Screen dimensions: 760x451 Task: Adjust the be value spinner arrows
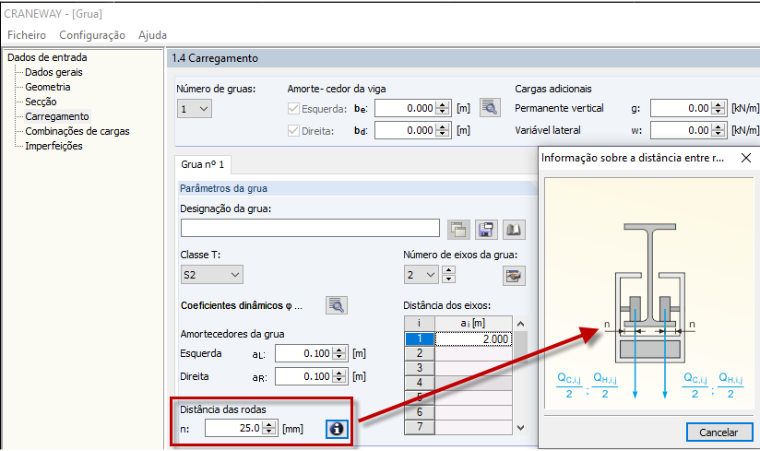(443, 108)
